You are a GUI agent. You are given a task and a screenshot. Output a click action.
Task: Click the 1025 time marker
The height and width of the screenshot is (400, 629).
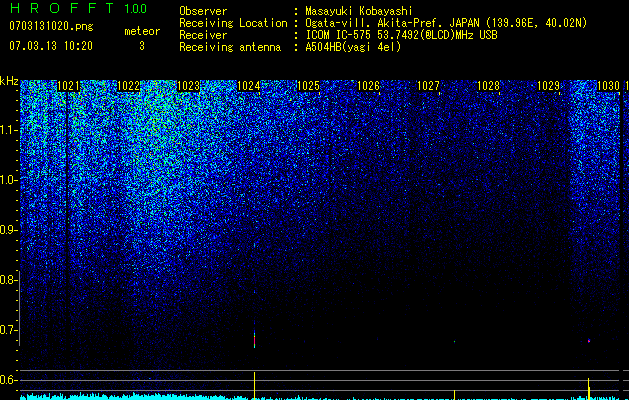(308, 86)
